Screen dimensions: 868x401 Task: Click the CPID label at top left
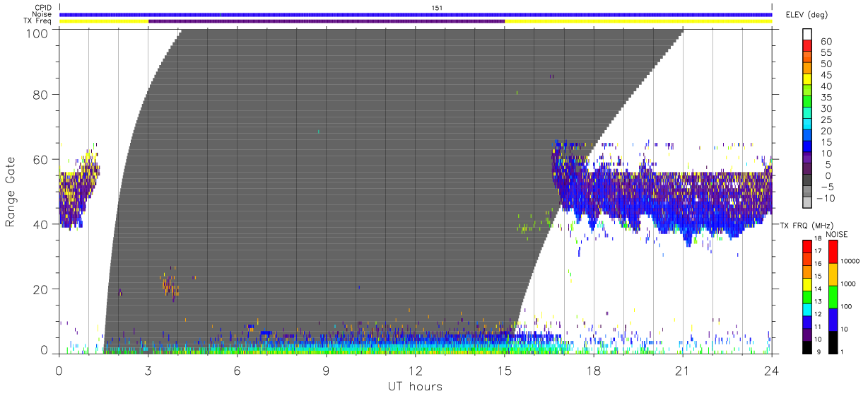pyautogui.click(x=43, y=8)
